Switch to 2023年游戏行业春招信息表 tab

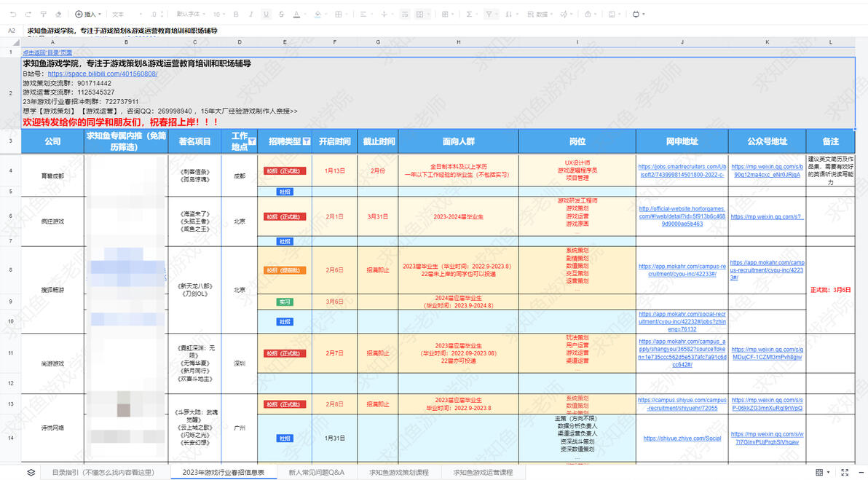tap(223, 472)
